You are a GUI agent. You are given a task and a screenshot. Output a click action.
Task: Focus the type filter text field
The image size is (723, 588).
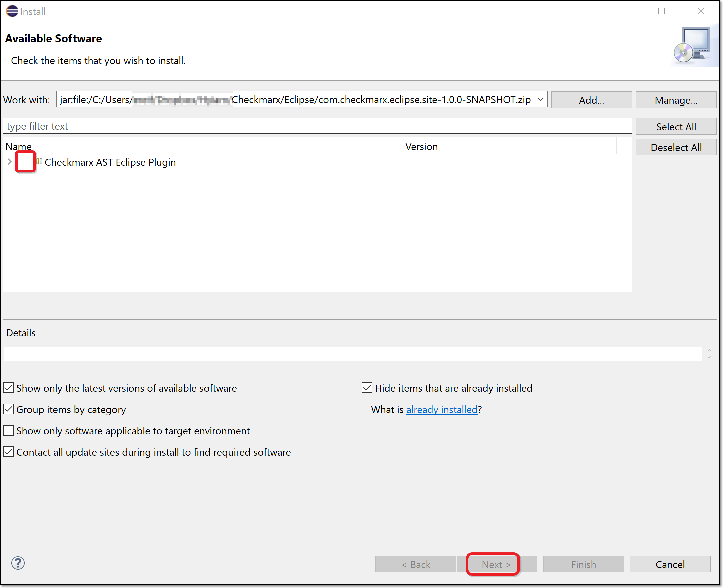[317, 126]
